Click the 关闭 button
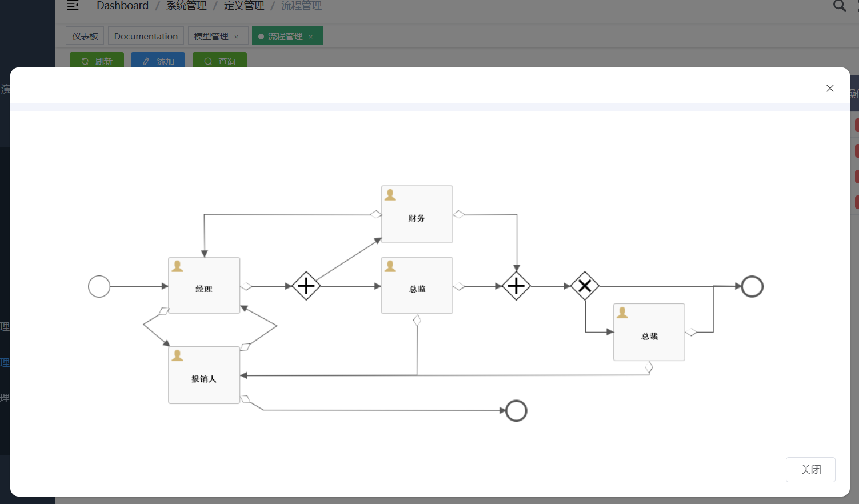This screenshot has width=859, height=504. click(810, 470)
